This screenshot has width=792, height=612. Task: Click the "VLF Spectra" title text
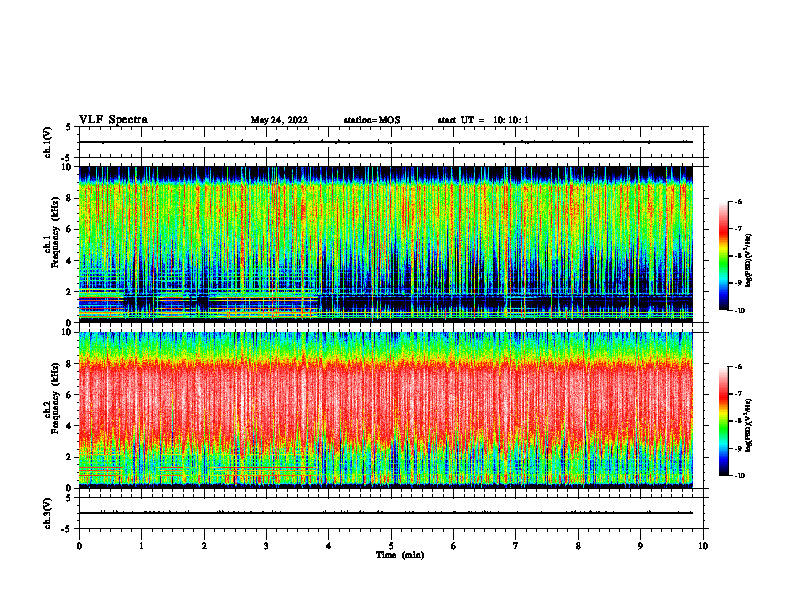pos(113,120)
